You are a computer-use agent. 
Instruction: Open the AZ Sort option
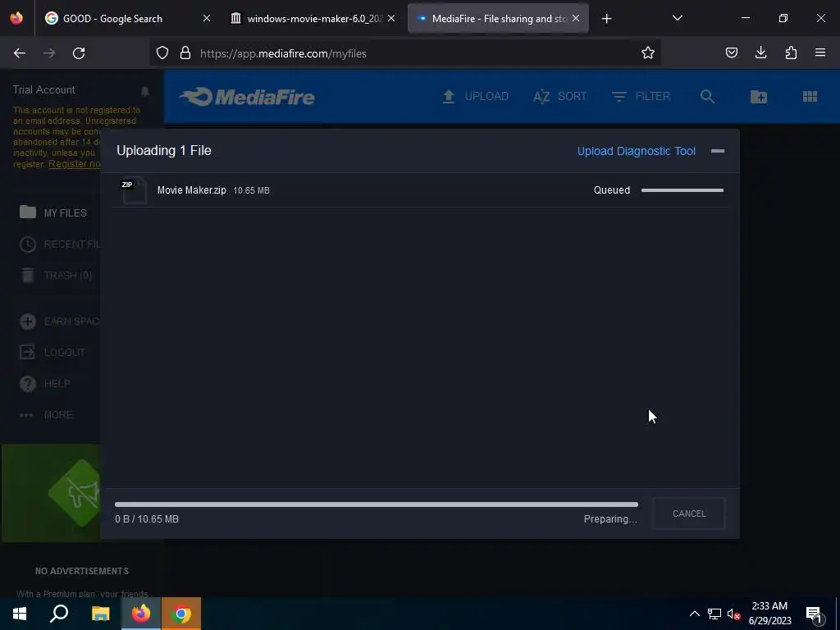tap(559, 97)
